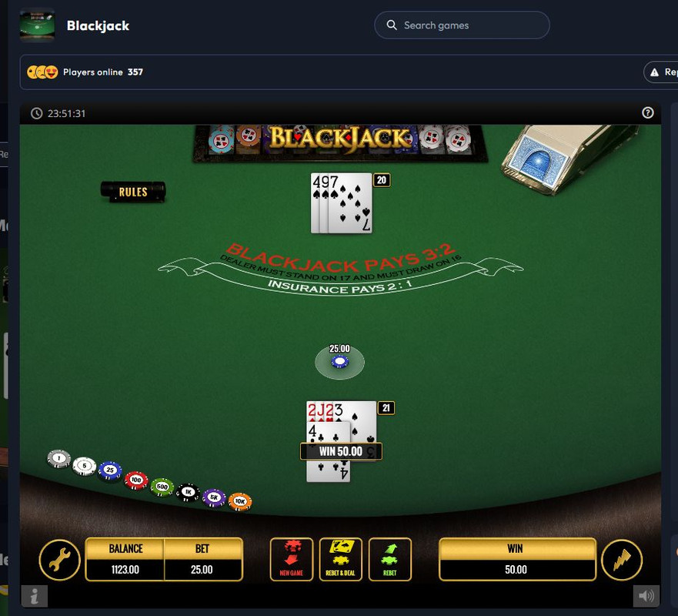The height and width of the screenshot is (616, 678).
Task: Select the green 500 chip
Action: click(x=162, y=487)
